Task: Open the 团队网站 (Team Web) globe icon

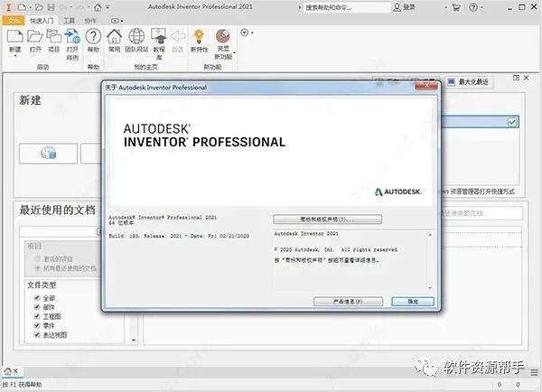Action: (x=136, y=36)
